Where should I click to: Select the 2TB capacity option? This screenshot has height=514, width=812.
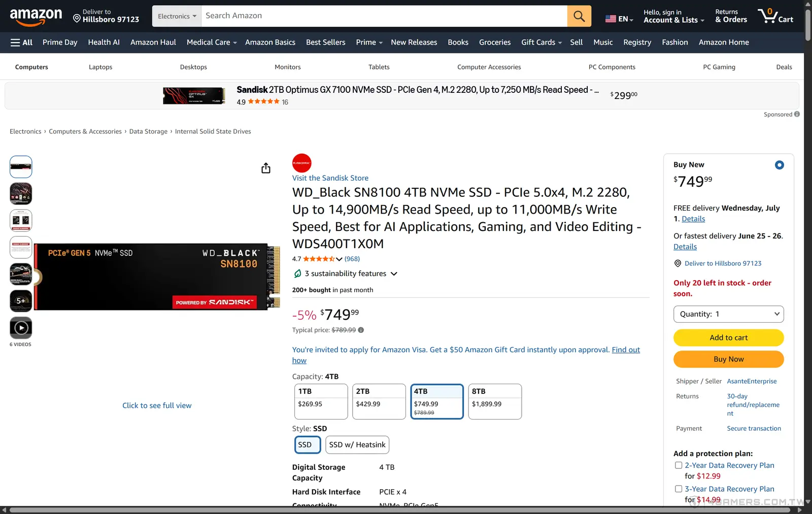(379, 401)
